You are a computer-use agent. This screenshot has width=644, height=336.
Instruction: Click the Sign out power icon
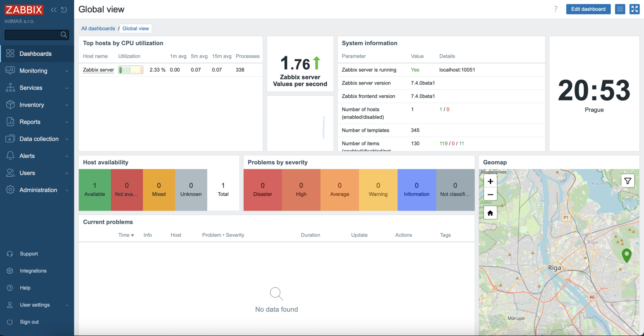(x=10, y=322)
